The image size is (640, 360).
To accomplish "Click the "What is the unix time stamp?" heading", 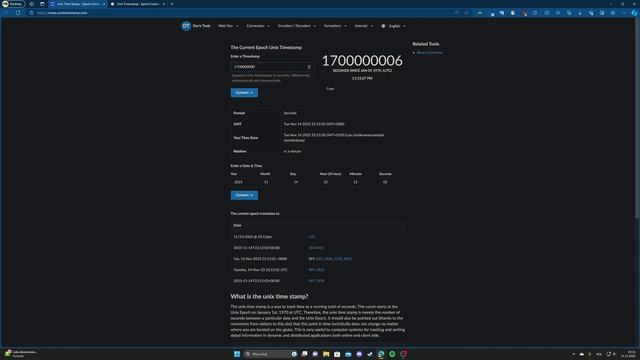I will tap(269, 297).
